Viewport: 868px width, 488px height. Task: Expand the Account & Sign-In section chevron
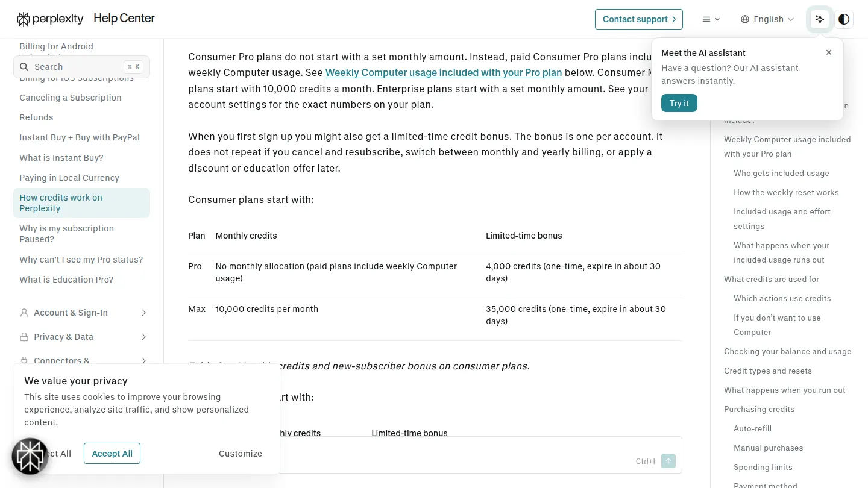143,313
